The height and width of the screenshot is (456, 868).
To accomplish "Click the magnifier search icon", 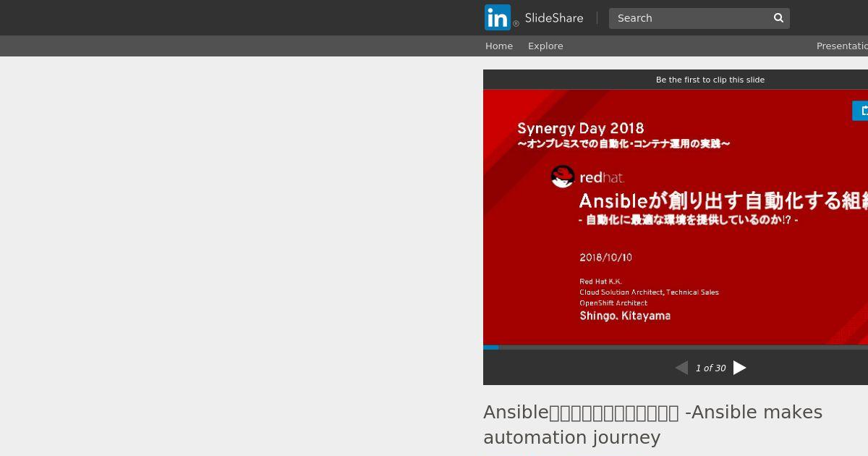I will pos(778,18).
